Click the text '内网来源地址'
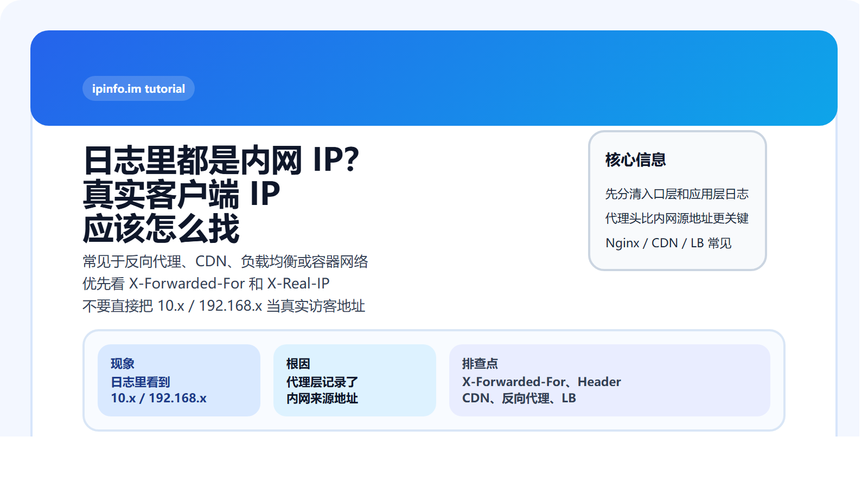868x488 pixels. coord(322,399)
